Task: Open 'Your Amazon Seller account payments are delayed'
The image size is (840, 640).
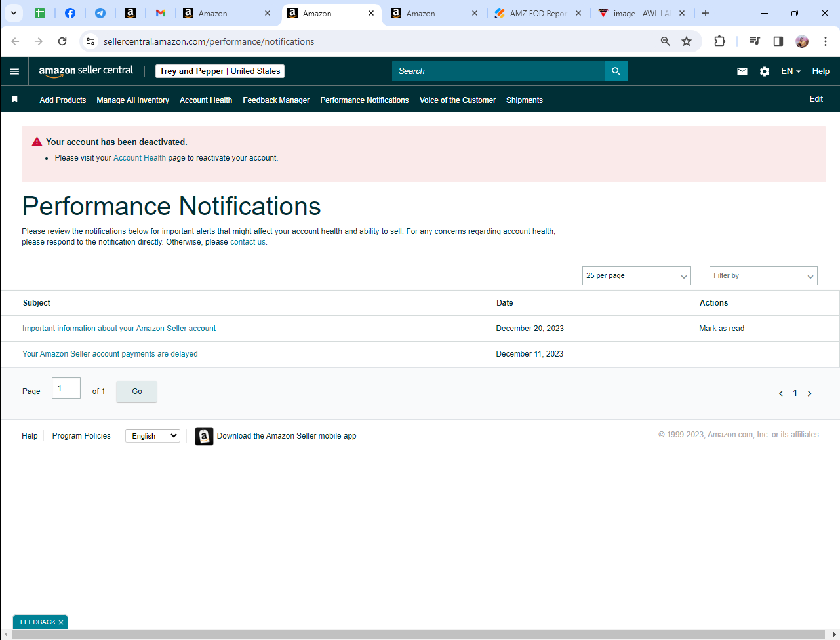Action: point(110,354)
